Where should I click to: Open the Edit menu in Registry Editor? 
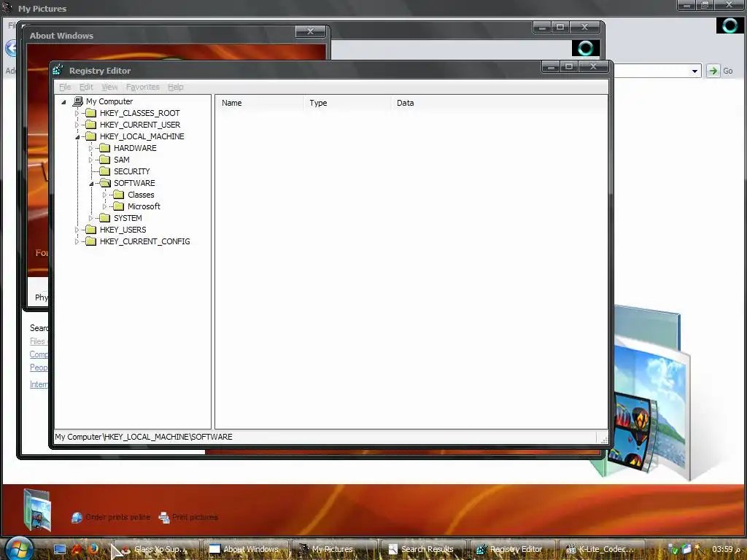pyautogui.click(x=86, y=87)
